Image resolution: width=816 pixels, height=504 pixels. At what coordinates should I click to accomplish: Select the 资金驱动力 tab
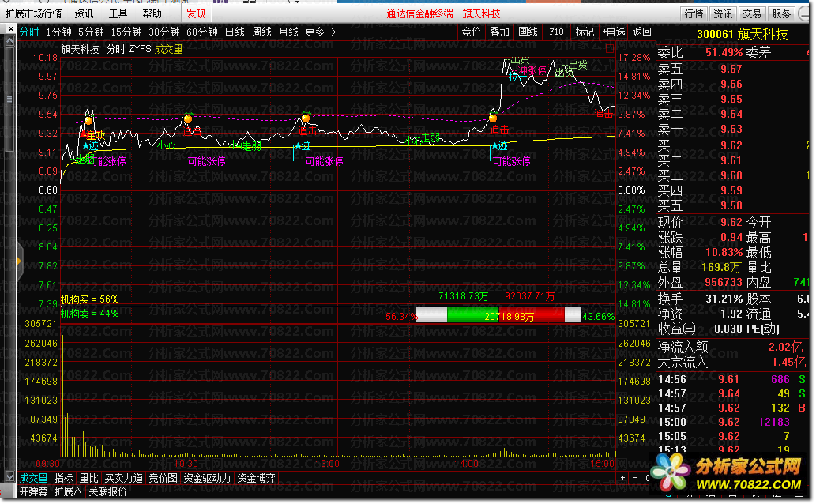207,478
